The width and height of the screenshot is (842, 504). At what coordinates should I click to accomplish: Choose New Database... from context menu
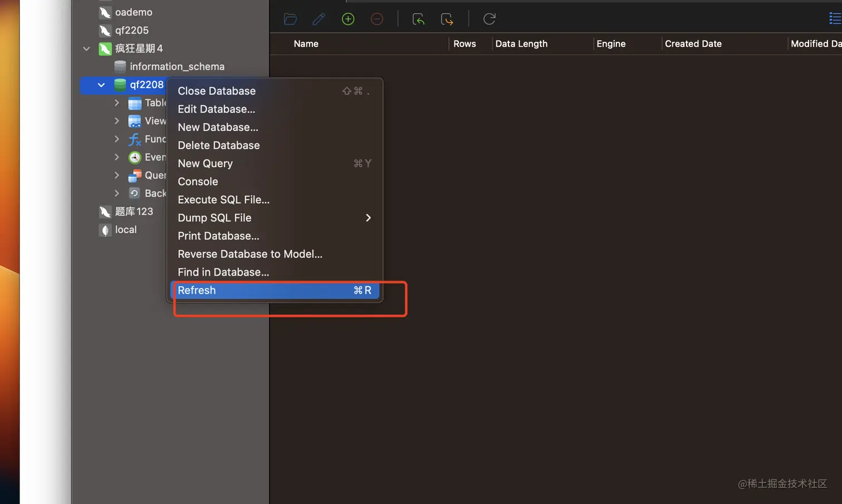[275, 127]
